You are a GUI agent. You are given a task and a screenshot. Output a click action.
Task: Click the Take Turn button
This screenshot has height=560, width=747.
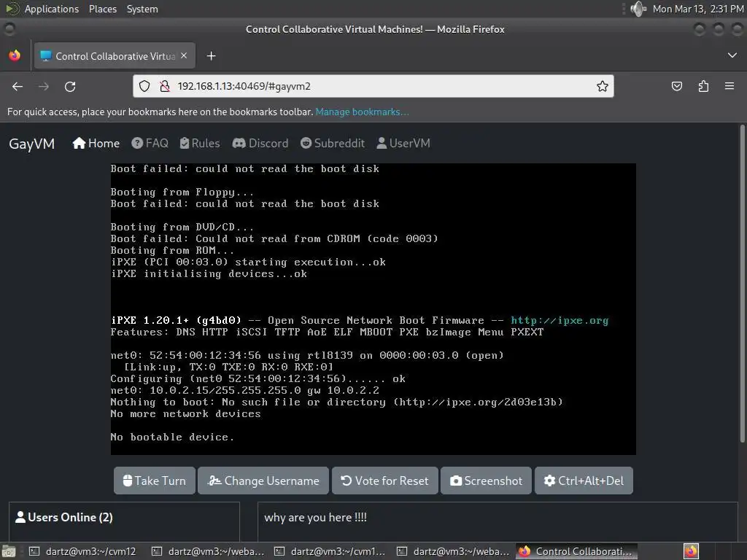coord(155,481)
